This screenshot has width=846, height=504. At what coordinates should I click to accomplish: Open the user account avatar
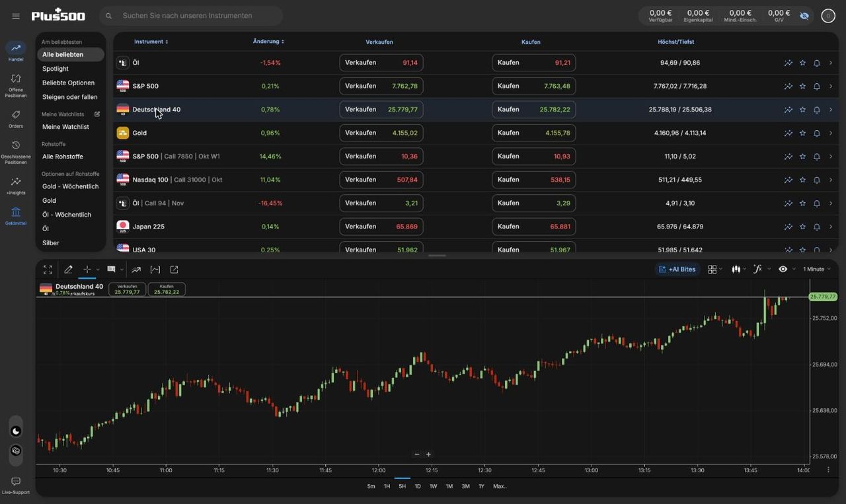point(827,16)
